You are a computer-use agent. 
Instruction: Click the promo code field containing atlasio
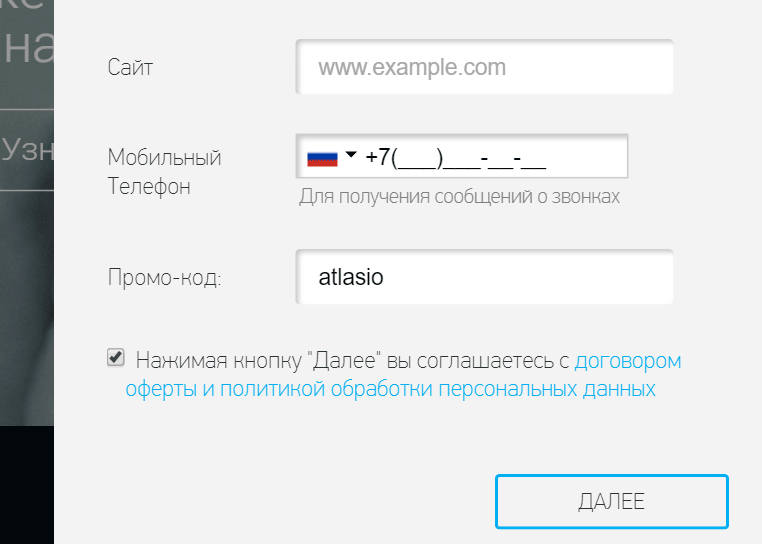coord(484,276)
